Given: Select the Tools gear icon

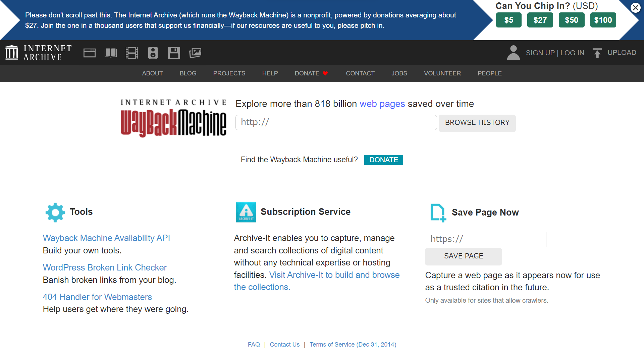Looking at the screenshot, I should (x=55, y=212).
